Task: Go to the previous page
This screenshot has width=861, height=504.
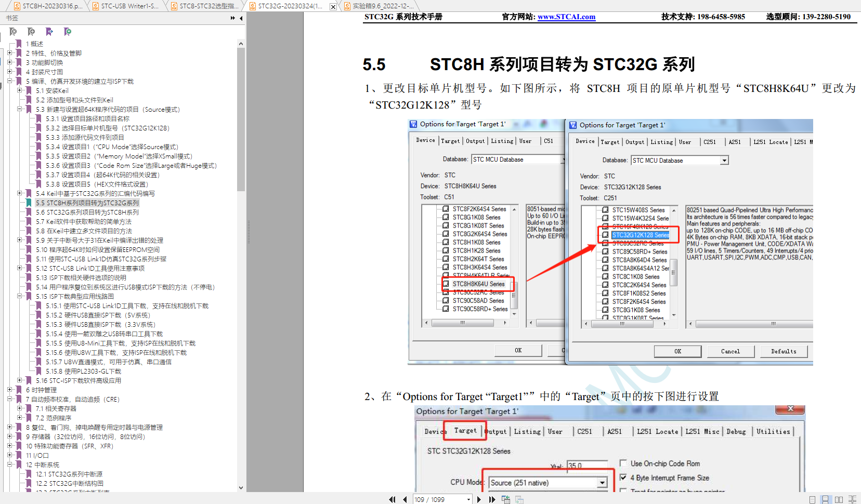Action: (x=405, y=499)
